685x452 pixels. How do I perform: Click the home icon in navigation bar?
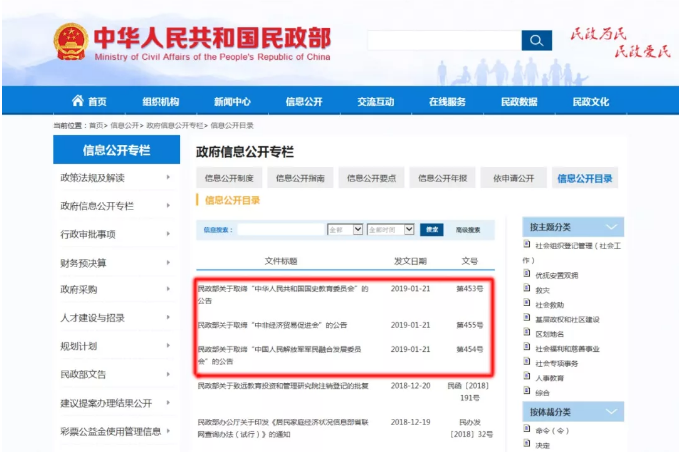pyautogui.click(x=78, y=101)
